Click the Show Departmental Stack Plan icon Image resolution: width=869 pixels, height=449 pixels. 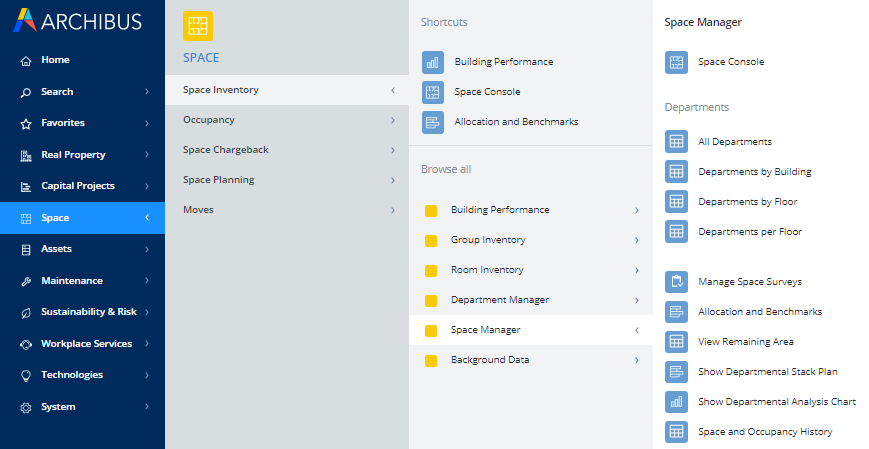[676, 372]
